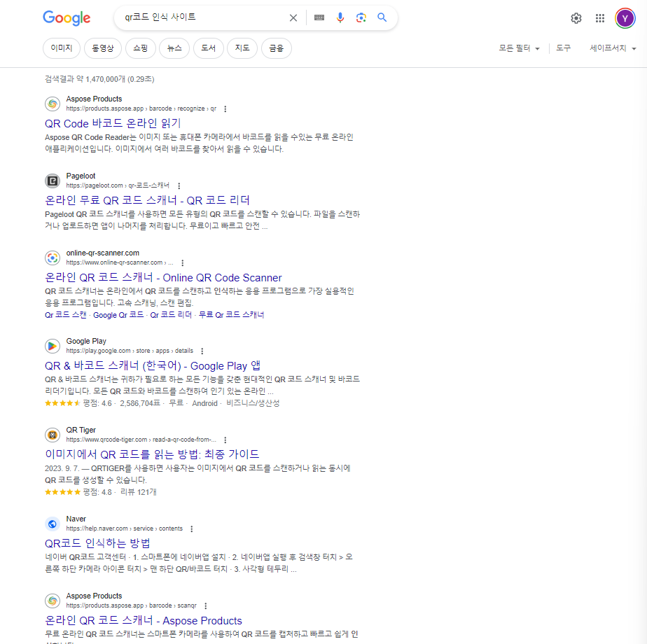This screenshot has height=644, width=647.
Task: Click the magnifier search button
Action: pos(382,17)
